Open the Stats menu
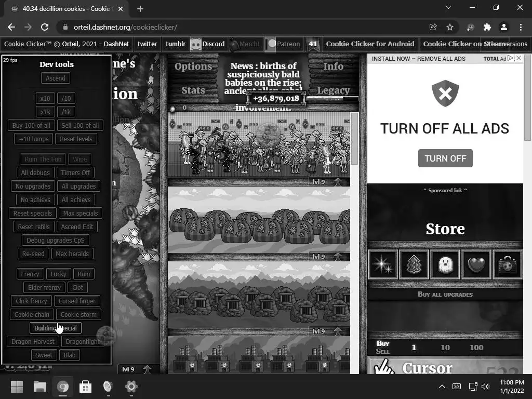The image size is (532, 399). click(193, 90)
